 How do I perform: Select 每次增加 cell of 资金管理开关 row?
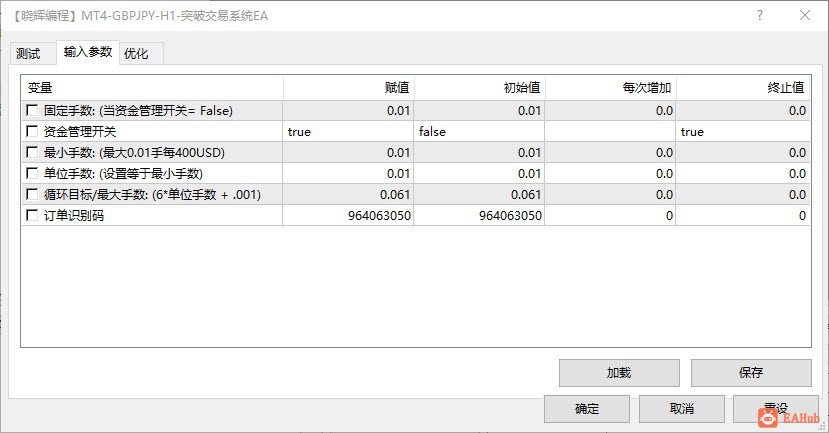pos(611,132)
